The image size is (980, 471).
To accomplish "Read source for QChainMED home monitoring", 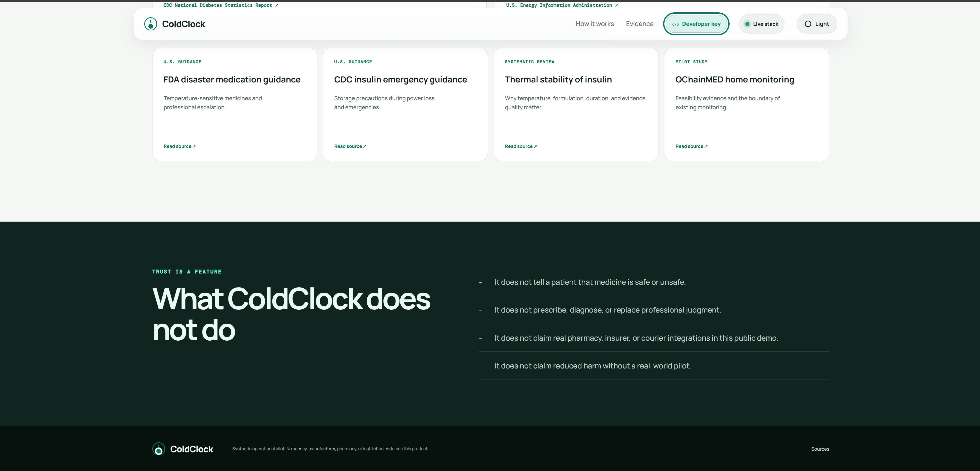I will click(691, 146).
